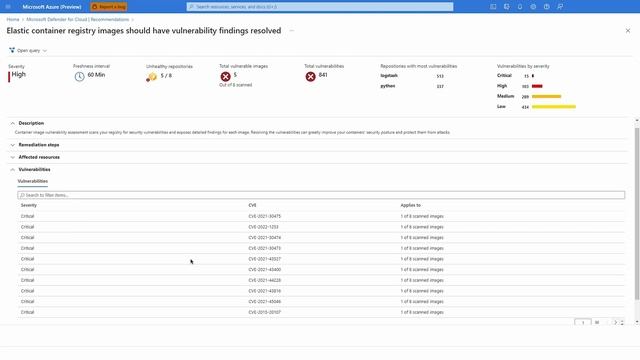Focus the top Azure resource search box

320,7
